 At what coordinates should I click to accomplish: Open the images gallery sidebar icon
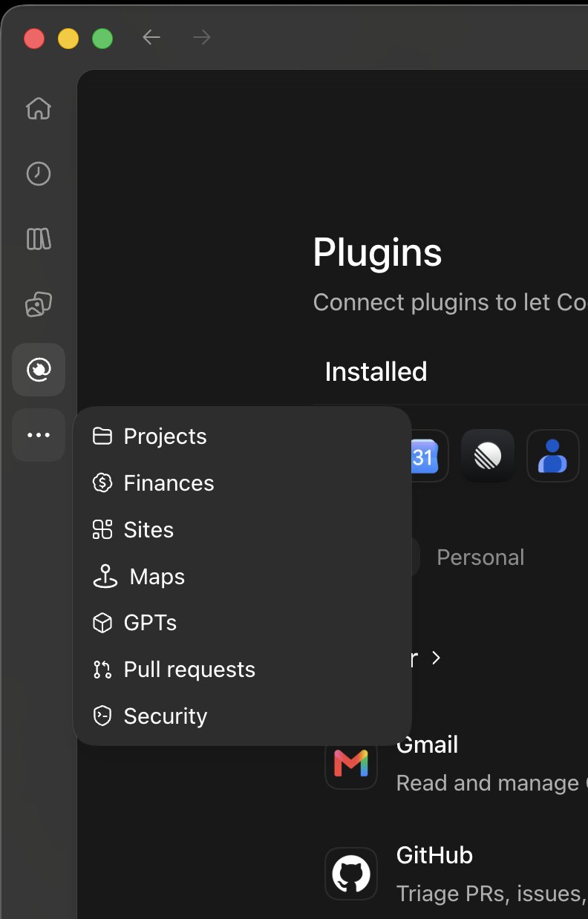[x=39, y=304]
